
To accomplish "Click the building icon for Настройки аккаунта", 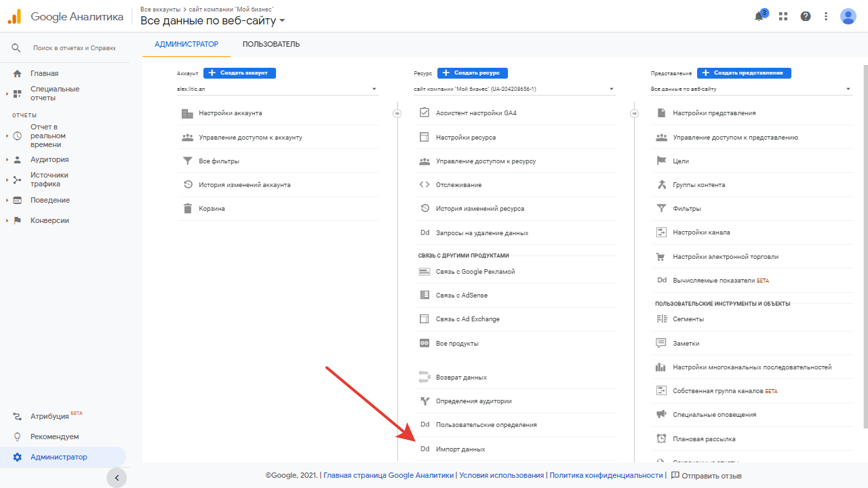I will click(187, 113).
